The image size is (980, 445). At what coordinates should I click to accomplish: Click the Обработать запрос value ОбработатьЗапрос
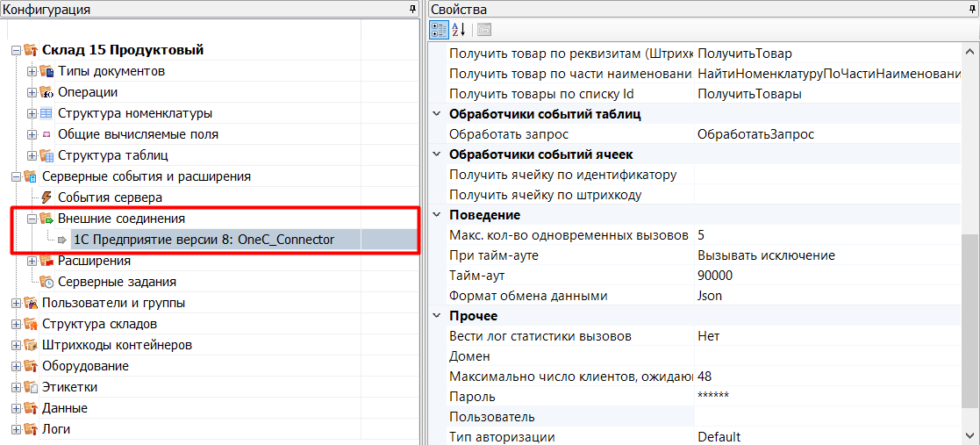pyautogui.click(x=827, y=134)
